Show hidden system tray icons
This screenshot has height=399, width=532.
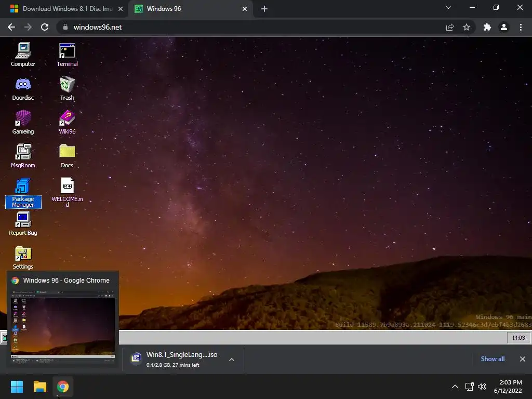pyautogui.click(x=455, y=387)
